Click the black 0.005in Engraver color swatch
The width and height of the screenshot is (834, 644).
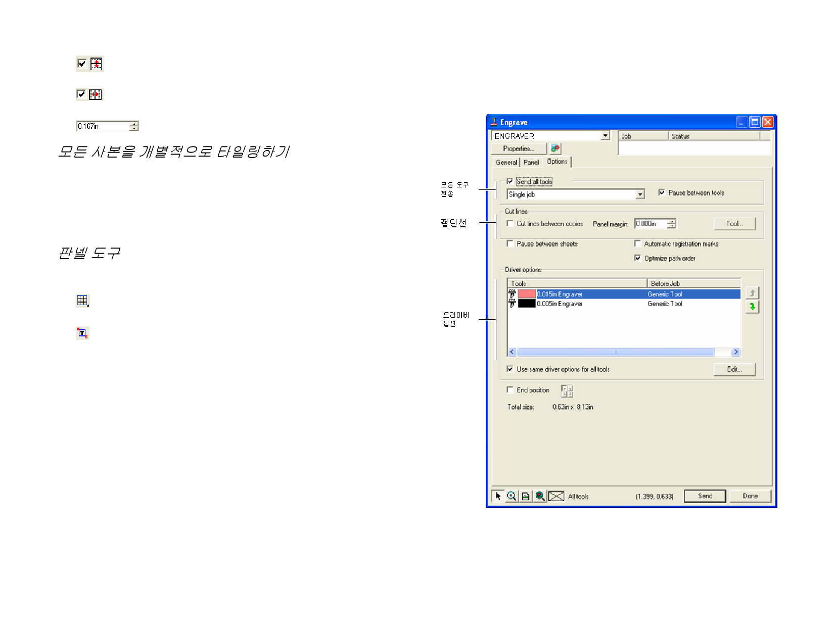click(526, 304)
